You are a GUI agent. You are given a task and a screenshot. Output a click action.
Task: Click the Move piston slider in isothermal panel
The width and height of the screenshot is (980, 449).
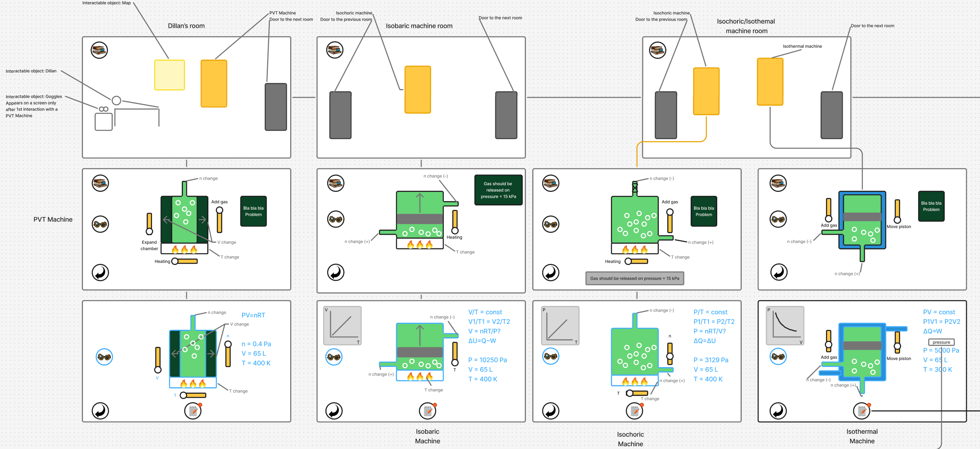tap(897, 211)
